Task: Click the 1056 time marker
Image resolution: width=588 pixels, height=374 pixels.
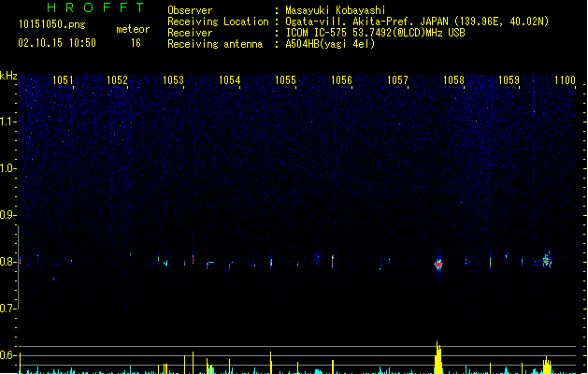Action: click(x=341, y=80)
